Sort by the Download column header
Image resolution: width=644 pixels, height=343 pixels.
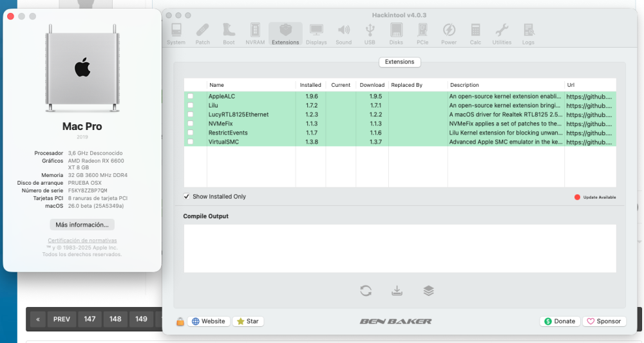pos(372,85)
